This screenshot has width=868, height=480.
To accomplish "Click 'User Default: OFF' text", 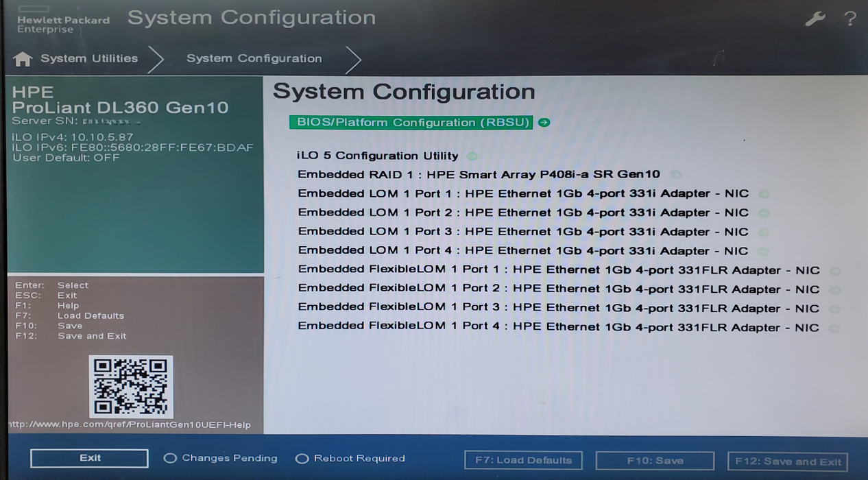I will click(66, 158).
